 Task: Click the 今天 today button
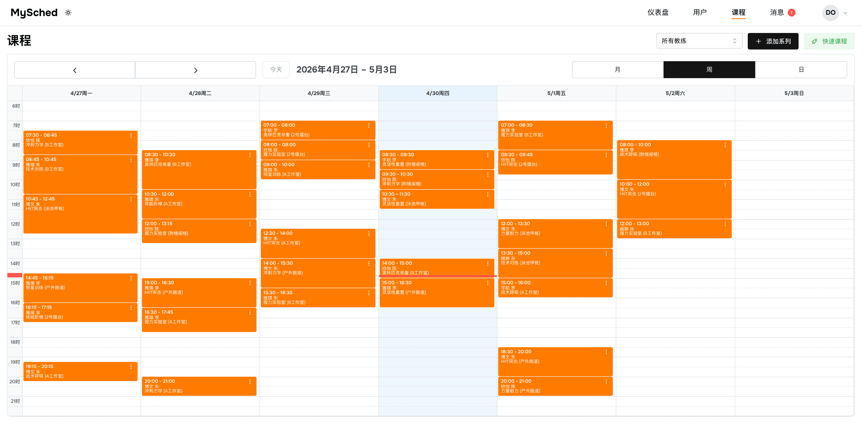[276, 69]
